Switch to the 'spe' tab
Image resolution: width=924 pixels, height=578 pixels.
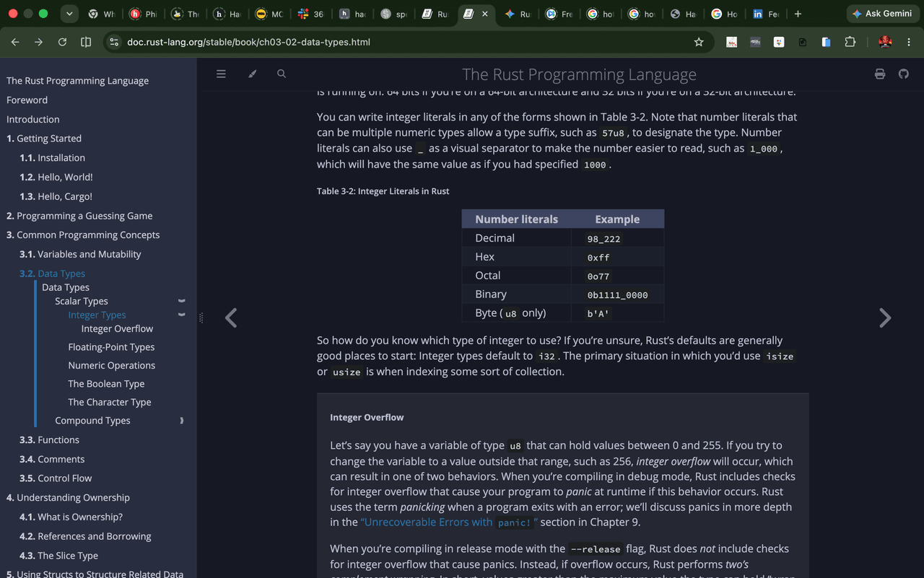pos(394,14)
